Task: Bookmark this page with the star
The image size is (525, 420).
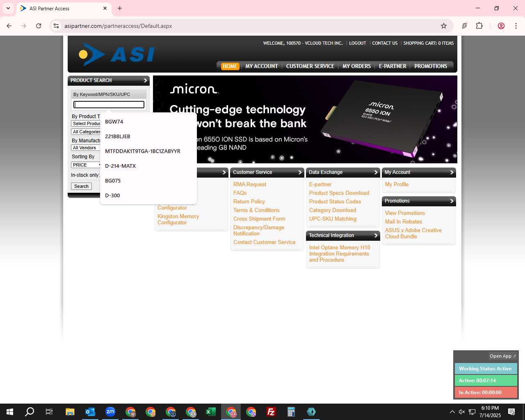Action: (444, 26)
